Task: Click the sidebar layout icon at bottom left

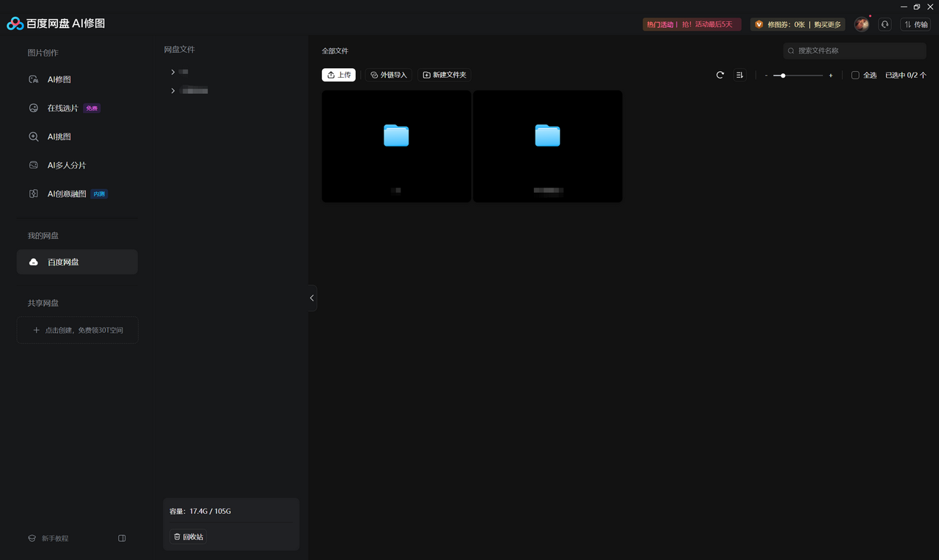Action: tap(122, 538)
